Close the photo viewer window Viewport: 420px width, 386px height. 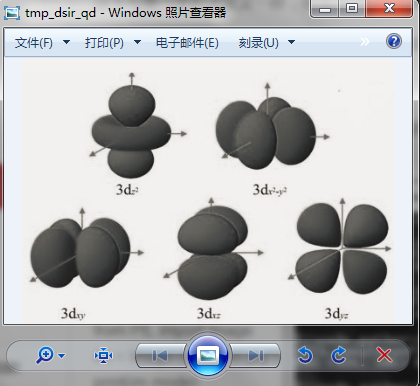(389, 9)
